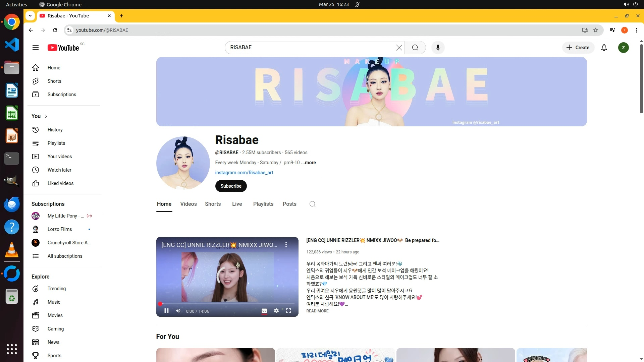The width and height of the screenshot is (644, 362).
Task: Click the search magnifier button
Action: pos(415,48)
